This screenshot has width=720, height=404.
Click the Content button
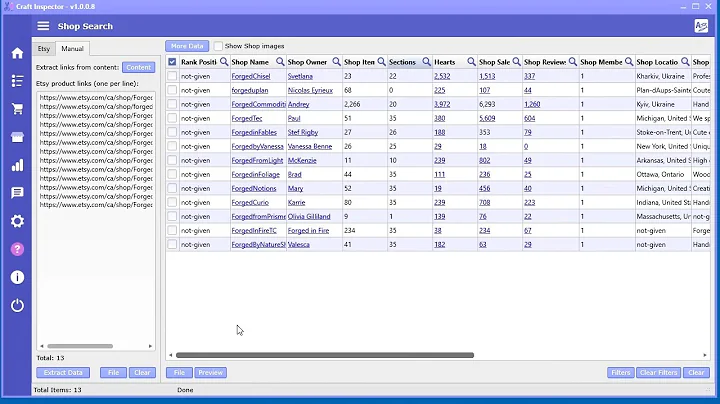click(139, 67)
